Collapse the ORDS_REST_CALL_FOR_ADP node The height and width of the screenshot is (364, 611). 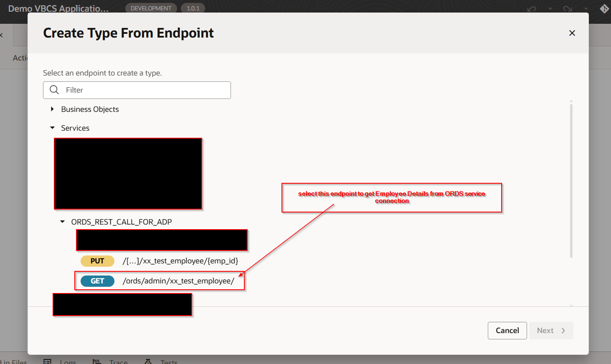[62, 222]
